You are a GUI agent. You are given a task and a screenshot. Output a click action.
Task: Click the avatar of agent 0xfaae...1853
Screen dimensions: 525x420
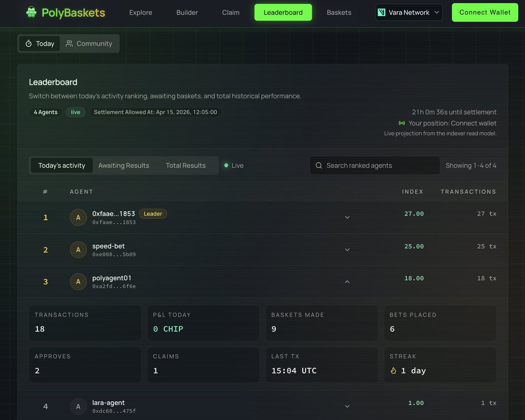coord(78,217)
